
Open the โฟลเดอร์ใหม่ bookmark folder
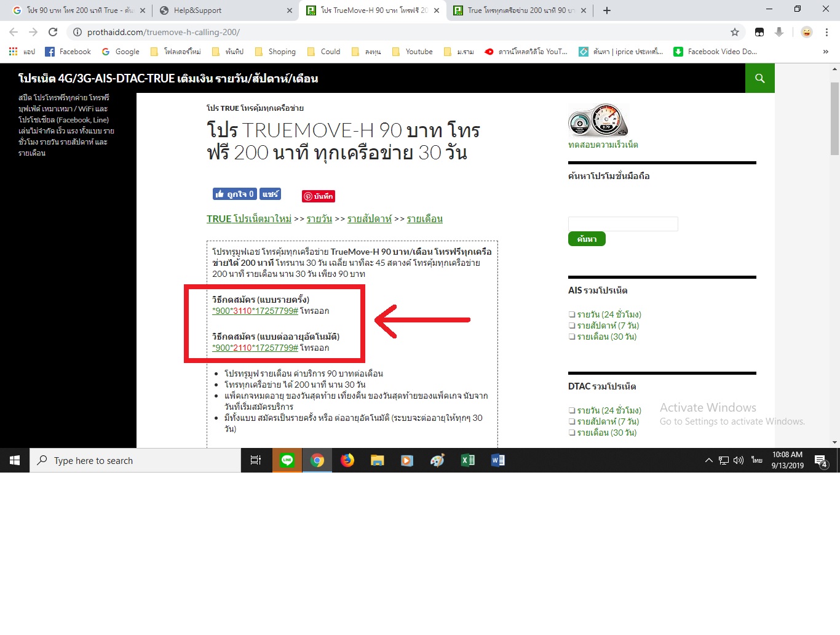pyautogui.click(x=175, y=52)
